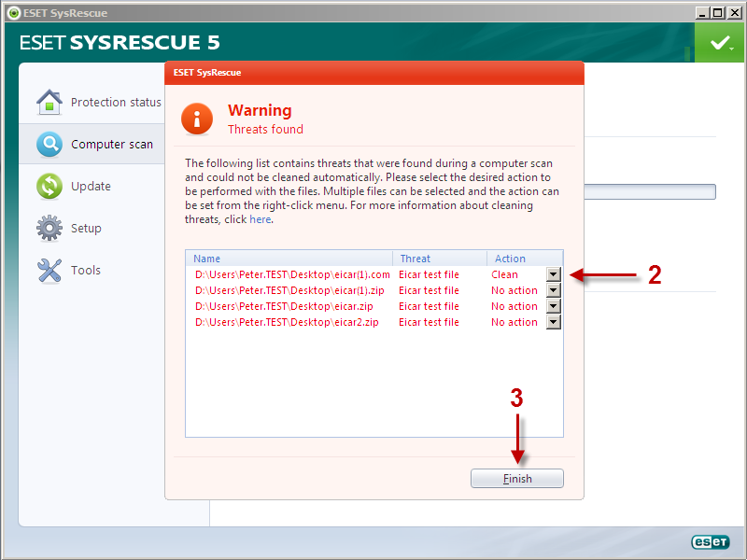
Task: Click 'No action' value for eicar(1).zip
Action: (514, 290)
